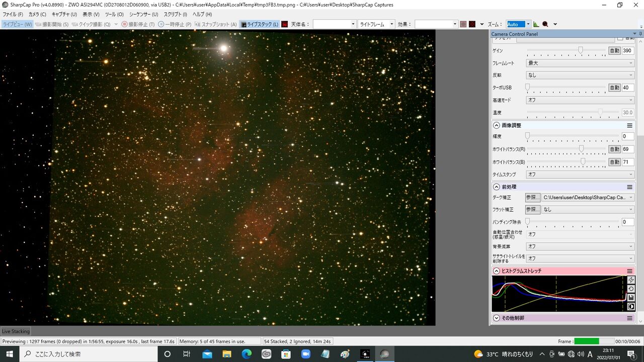
Task: Open Camera (カメラ) menu
Action: 37,15
